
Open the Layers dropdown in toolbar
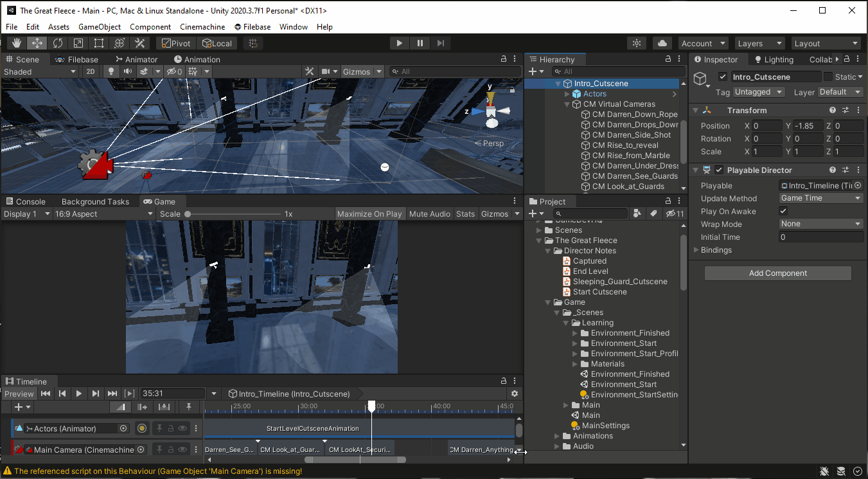[x=759, y=43]
